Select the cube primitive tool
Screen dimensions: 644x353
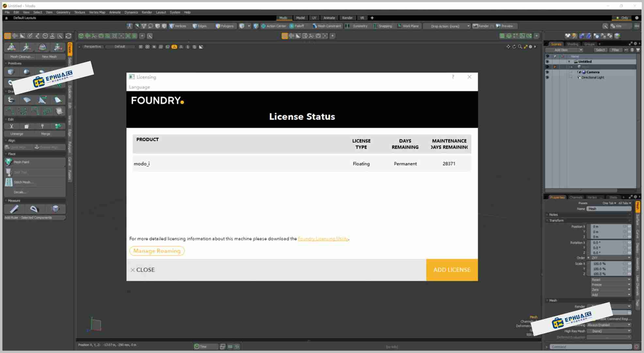coord(11,72)
